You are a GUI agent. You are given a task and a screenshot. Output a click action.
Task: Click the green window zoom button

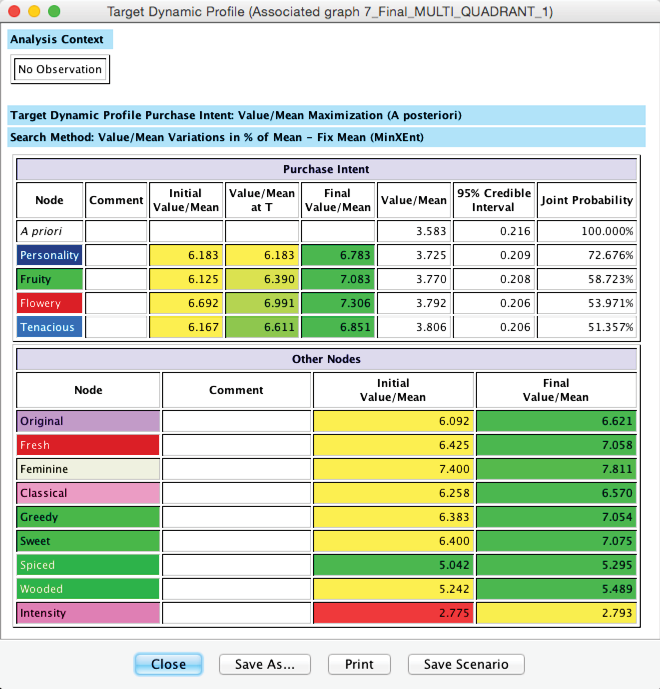pyautogui.click(x=53, y=12)
